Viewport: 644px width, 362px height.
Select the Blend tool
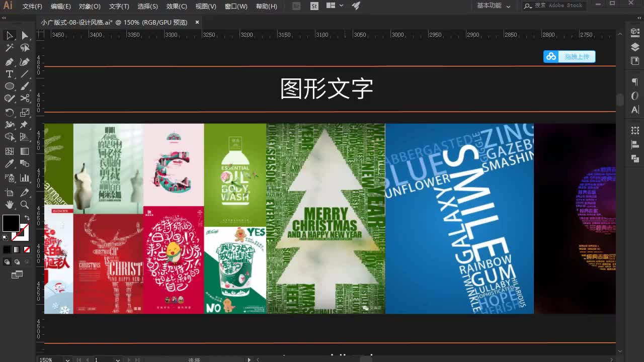click(25, 164)
